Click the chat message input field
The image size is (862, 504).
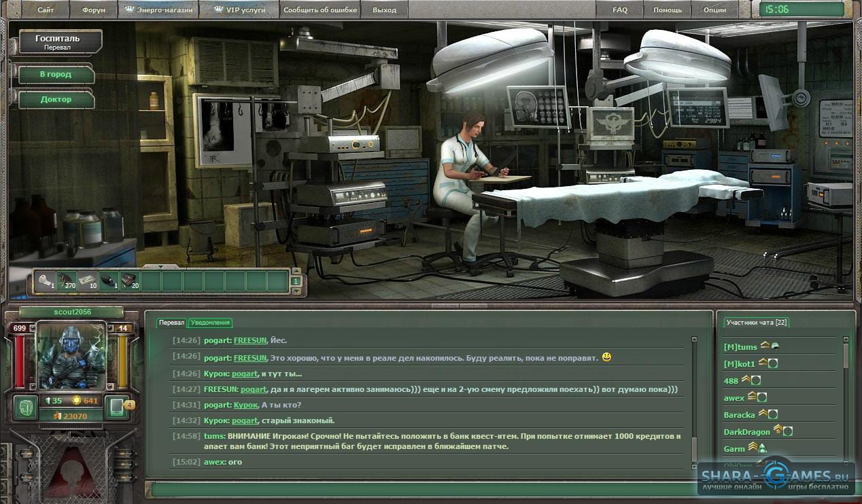[x=421, y=488]
